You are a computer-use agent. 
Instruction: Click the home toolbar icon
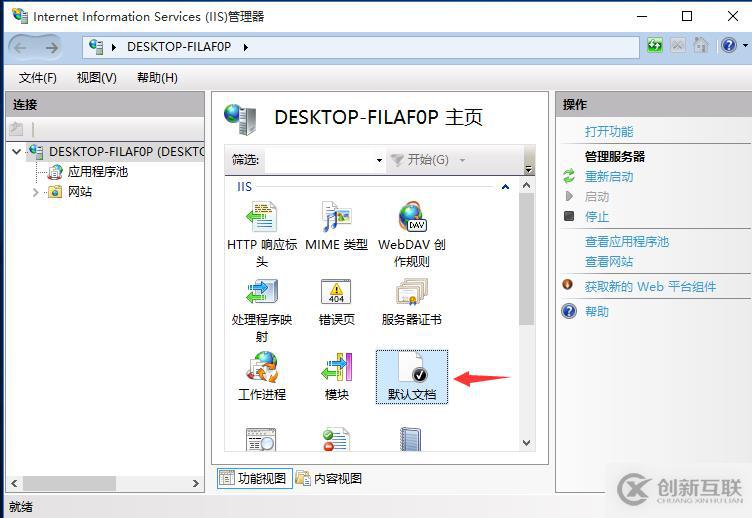point(701,46)
